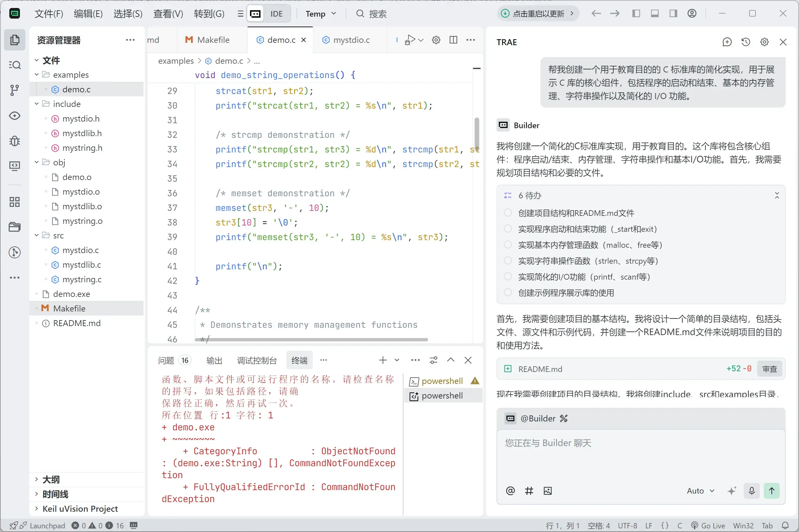Viewport: 799px width, 532px height.
Task: Click the 点击重启以更新 update button
Action: 537,14
